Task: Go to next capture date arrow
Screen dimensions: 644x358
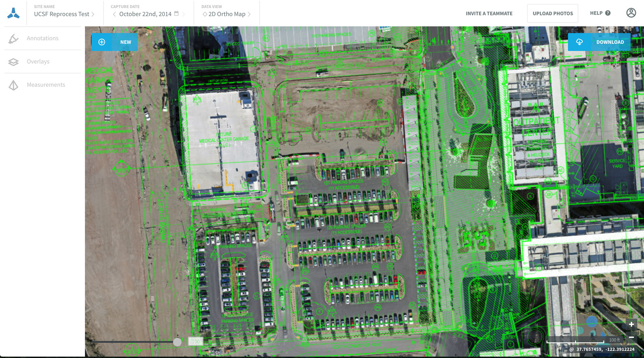Action: click(x=184, y=14)
